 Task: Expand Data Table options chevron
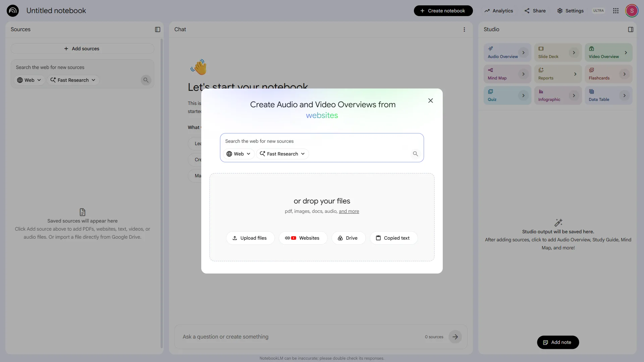624,96
